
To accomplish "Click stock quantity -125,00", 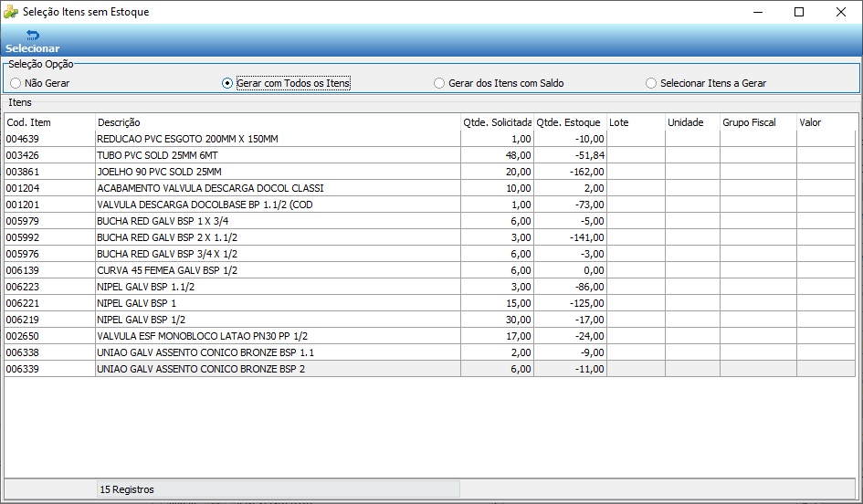I will coord(587,303).
